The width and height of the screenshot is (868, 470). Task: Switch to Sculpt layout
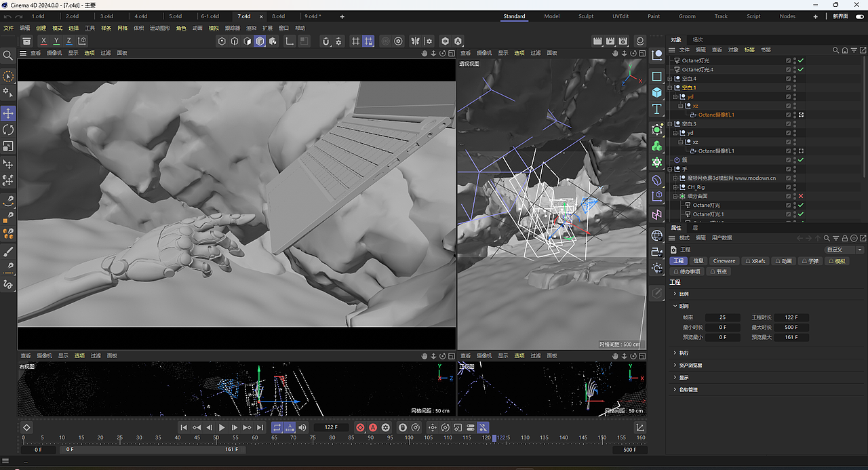coord(586,16)
